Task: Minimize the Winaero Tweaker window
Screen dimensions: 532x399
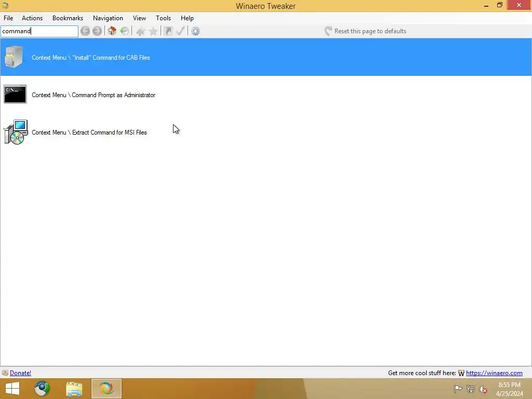Action: tap(486, 5)
